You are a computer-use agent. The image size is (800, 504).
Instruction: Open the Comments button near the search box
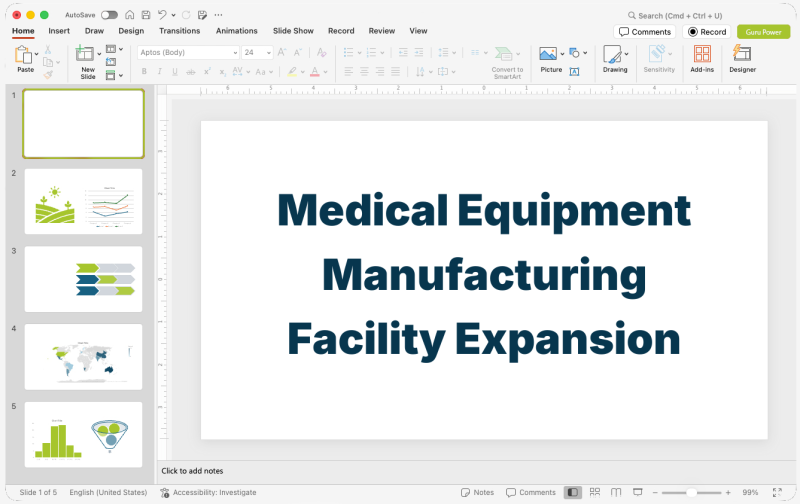(644, 32)
